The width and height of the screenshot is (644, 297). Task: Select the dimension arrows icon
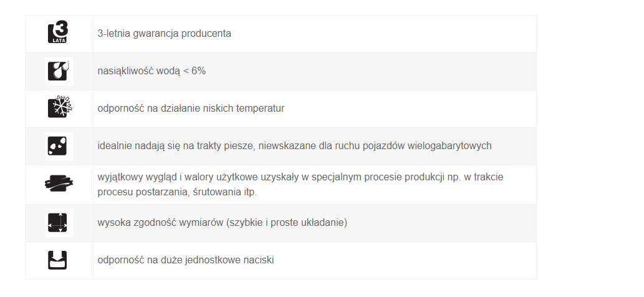coord(59,223)
